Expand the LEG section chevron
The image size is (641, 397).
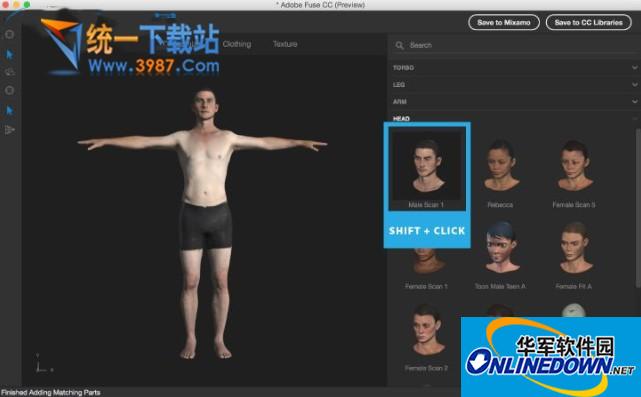pos(634,85)
